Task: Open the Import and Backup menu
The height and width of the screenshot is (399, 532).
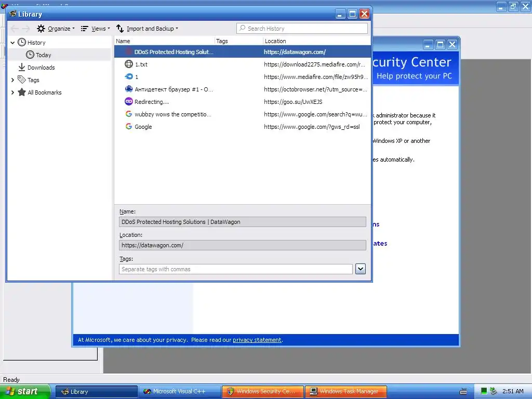Action: (147, 29)
